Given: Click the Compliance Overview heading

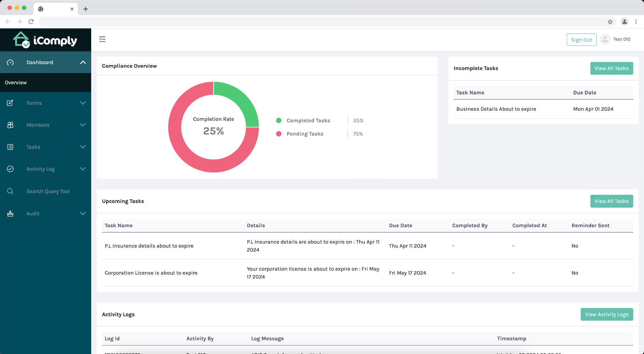Looking at the screenshot, I should pos(129,66).
